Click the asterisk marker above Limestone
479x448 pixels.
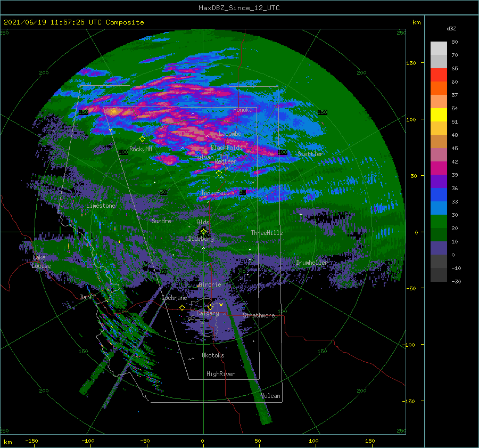tap(101, 201)
